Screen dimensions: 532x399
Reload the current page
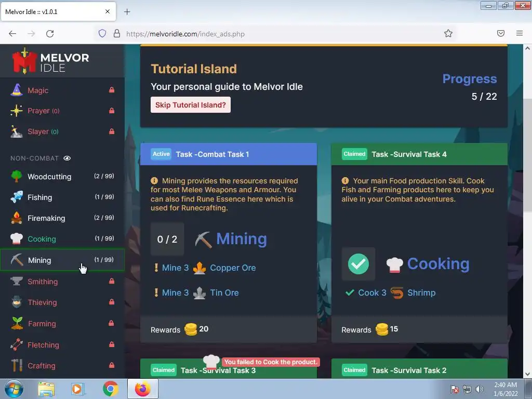coord(50,33)
